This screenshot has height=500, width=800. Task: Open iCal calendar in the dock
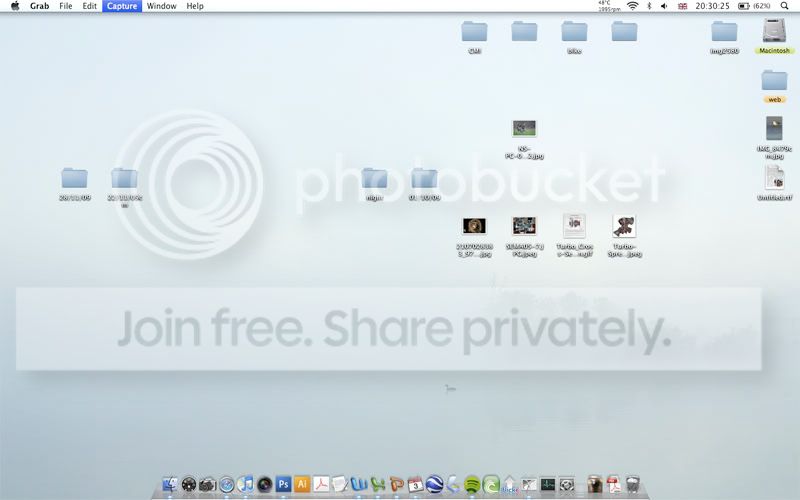(x=415, y=484)
